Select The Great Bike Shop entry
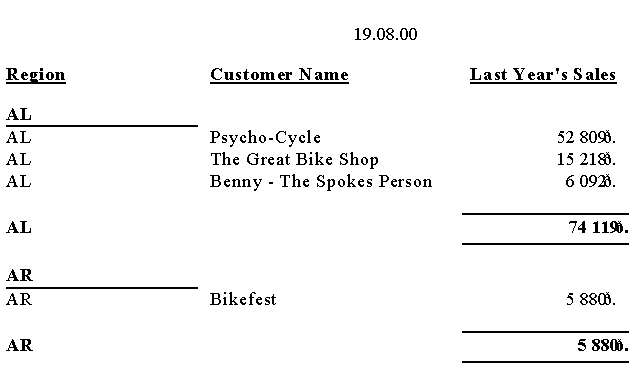Viewport: 636px width, 371px height. [x=294, y=159]
